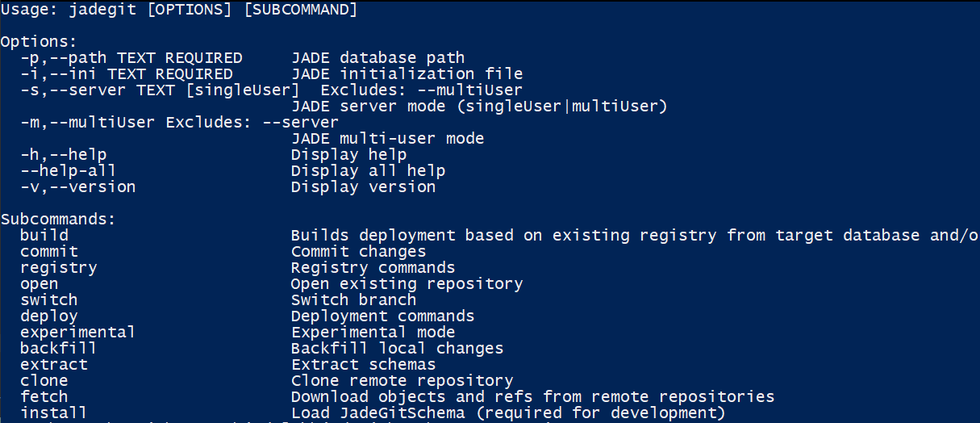980x423 pixels.
Task: Click the 'fetch' subcommand name
Action: (x=44, y=397)
